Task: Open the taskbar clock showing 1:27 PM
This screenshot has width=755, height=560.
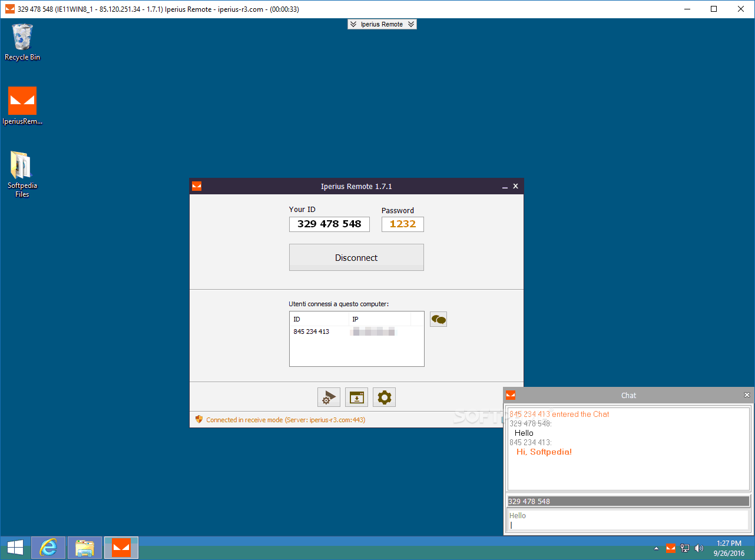Action: (x=729, y=543)
